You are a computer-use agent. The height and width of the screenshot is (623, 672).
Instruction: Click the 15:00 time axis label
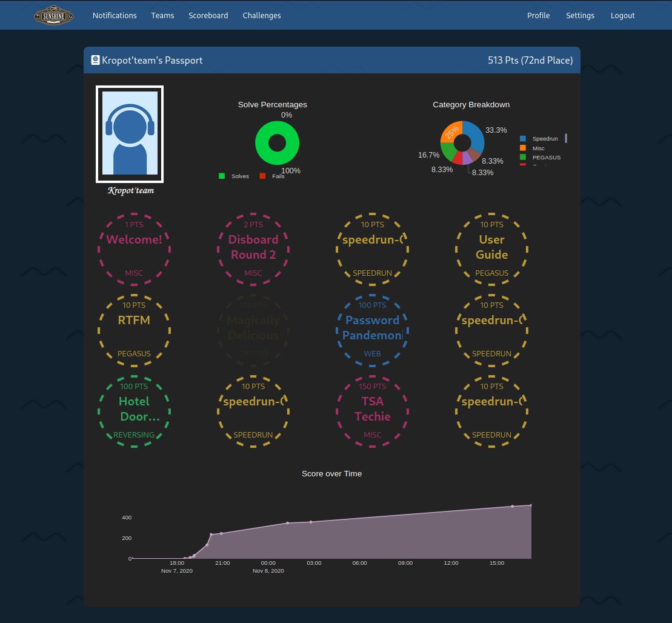coord(497,563)
